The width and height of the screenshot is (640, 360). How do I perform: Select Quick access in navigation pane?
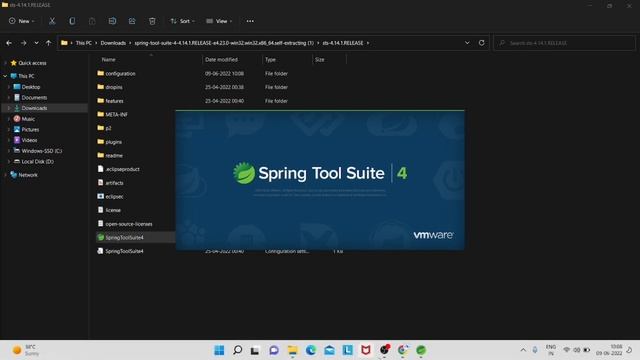[32, 63]
